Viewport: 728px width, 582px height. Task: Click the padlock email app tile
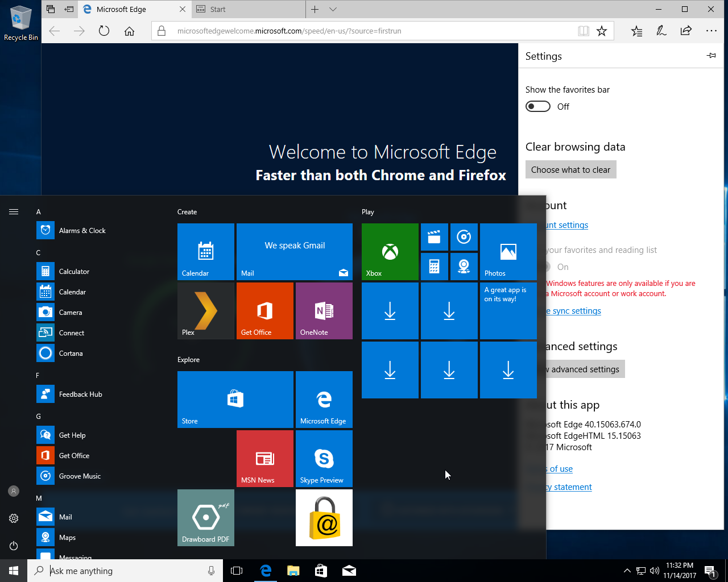pyautogui.click(x=324, y=518)
